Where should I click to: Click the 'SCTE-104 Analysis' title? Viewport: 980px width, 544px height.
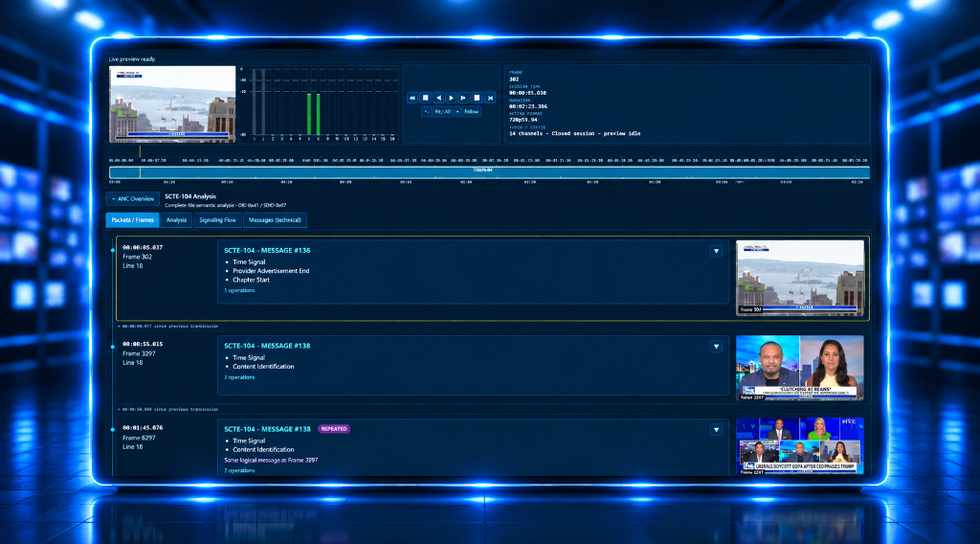190,196
